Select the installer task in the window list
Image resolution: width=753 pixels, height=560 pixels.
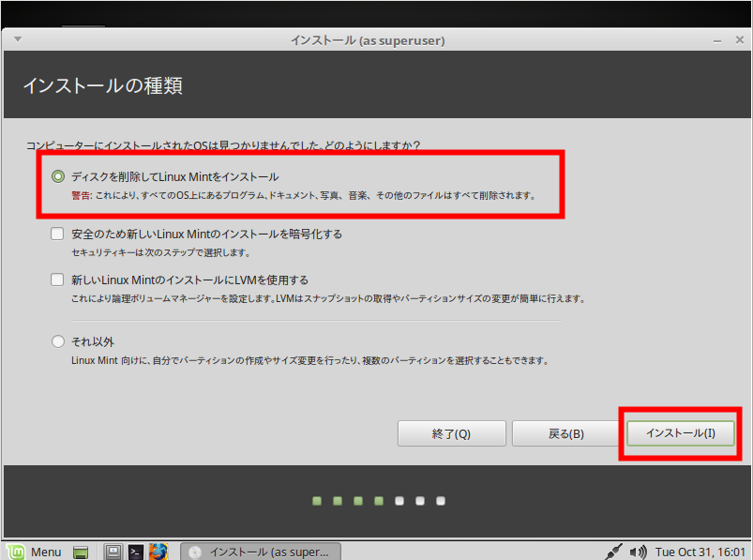click(261, 552)
